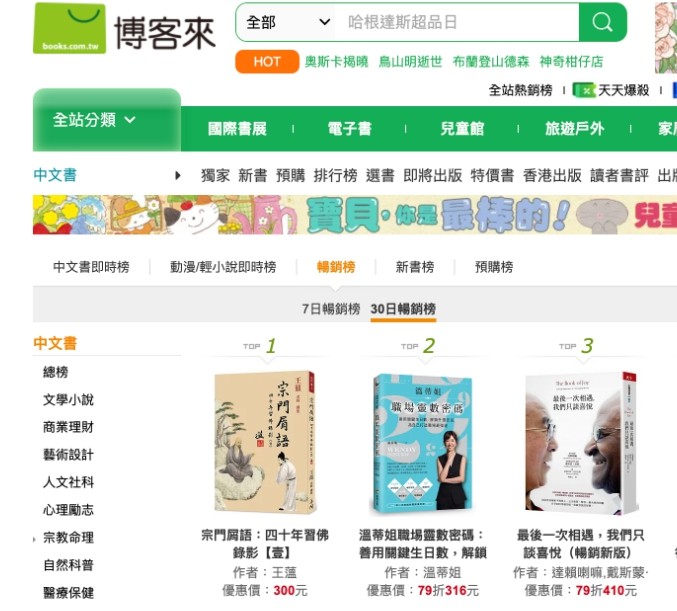Select 文學小說 in the sidebar
The height and width of the screenshot is (611, 677).
tap(68, 399)
